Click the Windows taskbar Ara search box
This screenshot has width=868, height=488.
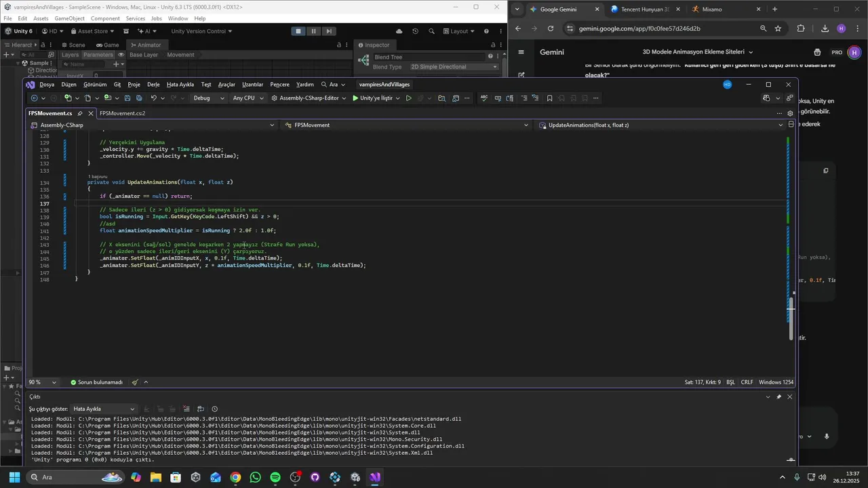tap(75, 477)
